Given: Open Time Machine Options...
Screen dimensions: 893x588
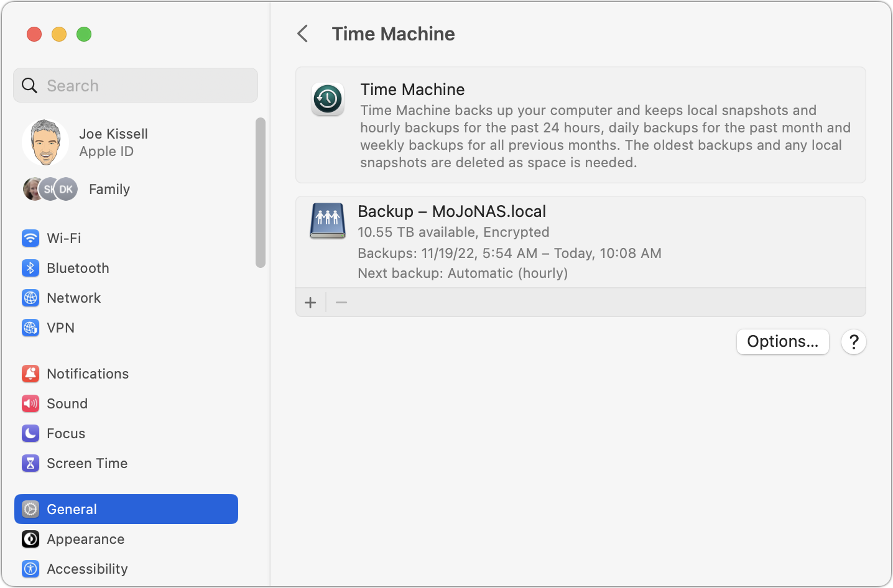Looking at the screenshot, I should point(783,342).
